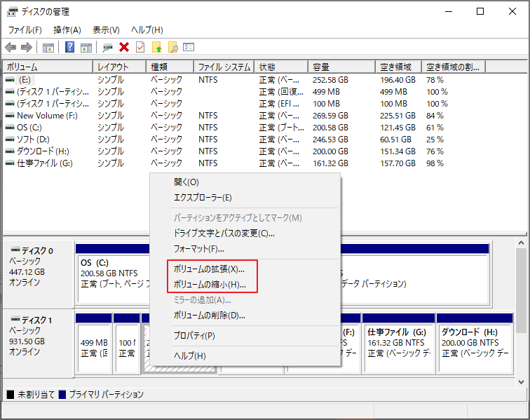
Task: Open the 操作(A) menu
Action: coord(67,30)
